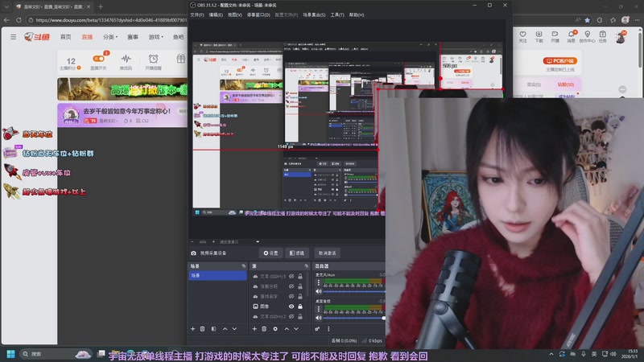
Task: Open options menu for 桌面音频 mixer channel
Action: click(x=318, y=309)
